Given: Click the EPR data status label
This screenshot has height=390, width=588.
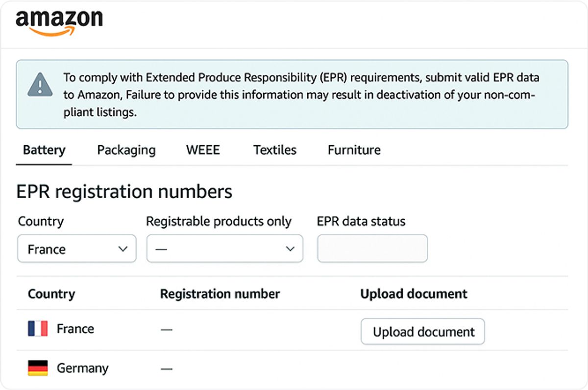Looking at the screenshot, I should (x=362, y=221).
